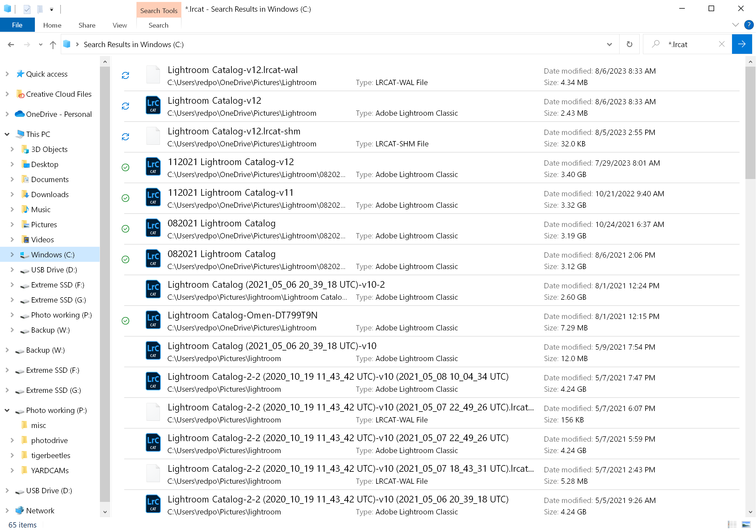Screen dimensions: 756x532
Task: Open the File menu tab
Action: 17,25
